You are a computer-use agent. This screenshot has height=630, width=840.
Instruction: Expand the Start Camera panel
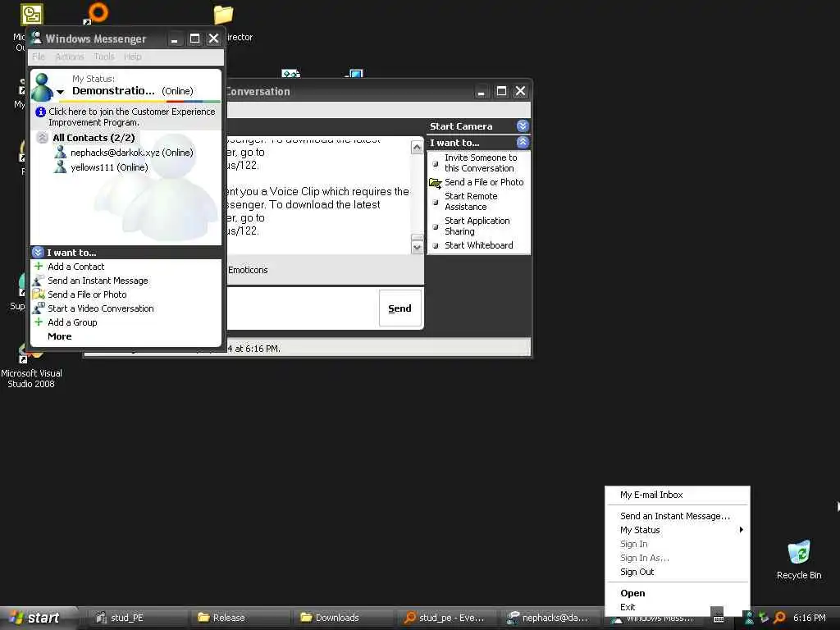(523, 126)
